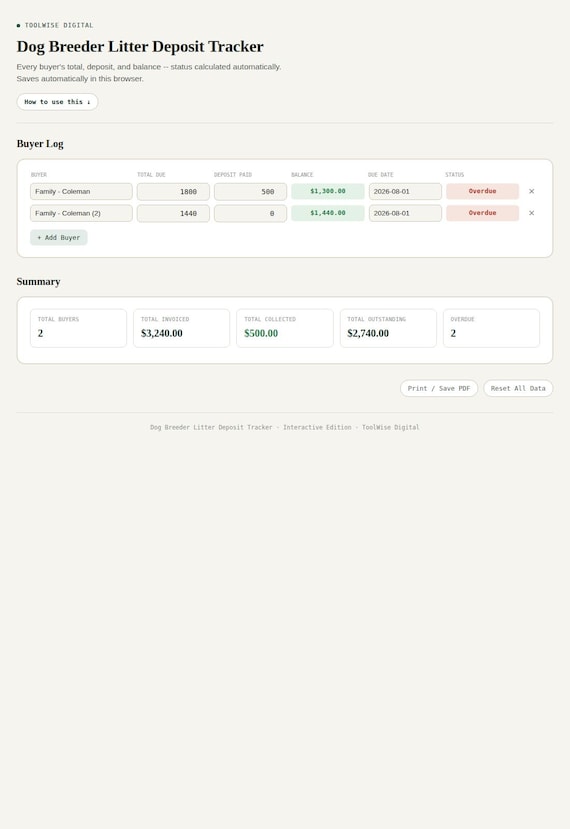Open Print / Save PDF
Viewport: 570px width, 829px height.
439,388
